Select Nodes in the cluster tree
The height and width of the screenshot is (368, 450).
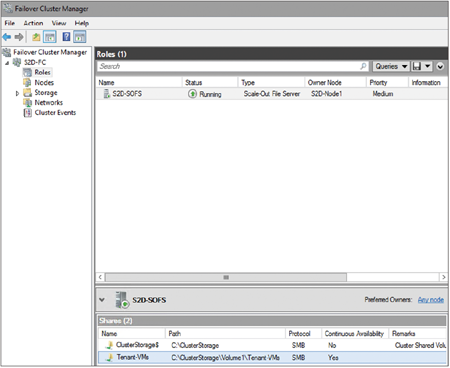(44, 83)
